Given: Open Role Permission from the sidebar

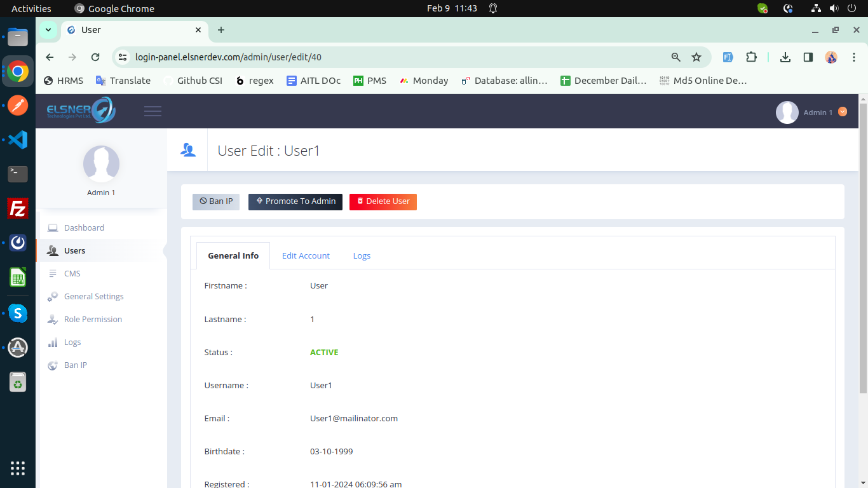Looking at the screenshot, I should (52, 319).
